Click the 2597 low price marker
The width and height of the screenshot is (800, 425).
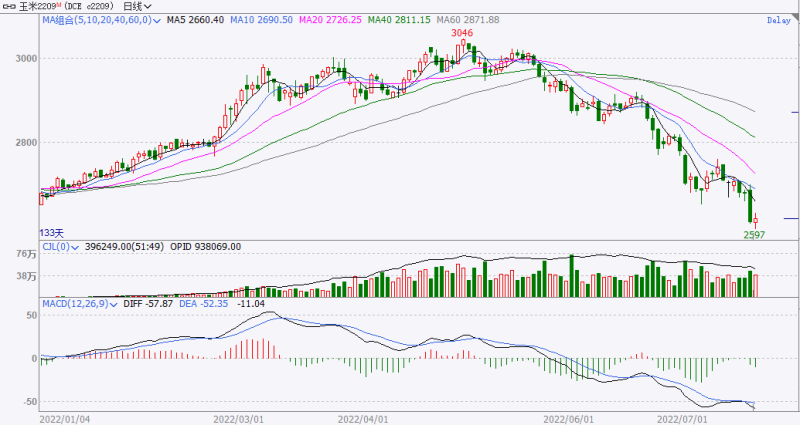(x=754, y=233)
